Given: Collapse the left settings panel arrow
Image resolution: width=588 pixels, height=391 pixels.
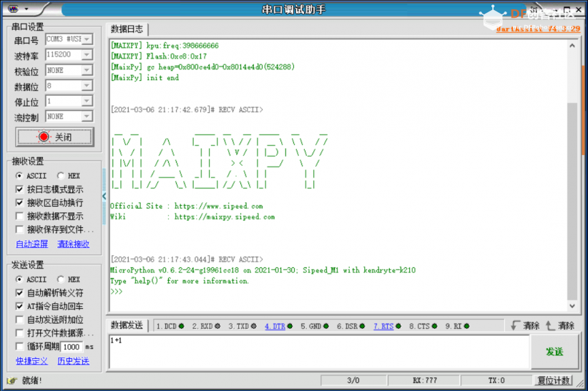Looking at the screenshot, I should click(x=104, y=196).
